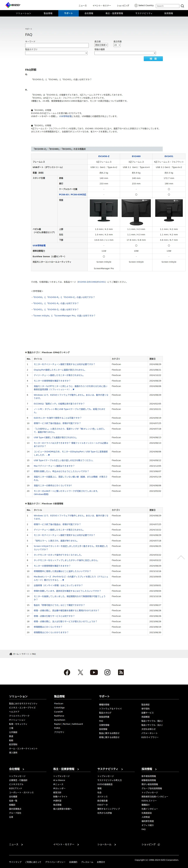The width and height of the screenshot is (188, 868).
Task: Click arrow beside footer 株主・投資家情報 heading
Action: pos(78,769)
